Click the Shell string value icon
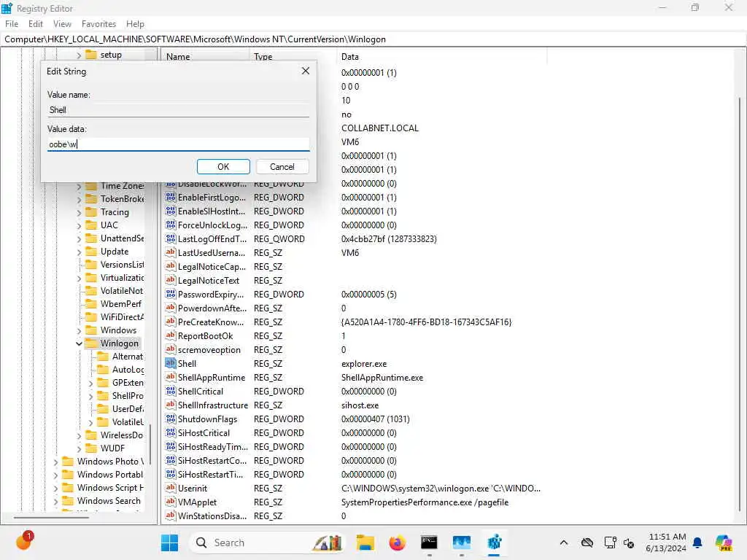Image resolution: width=747 pixels, height=560 pixels. (170, 363)
